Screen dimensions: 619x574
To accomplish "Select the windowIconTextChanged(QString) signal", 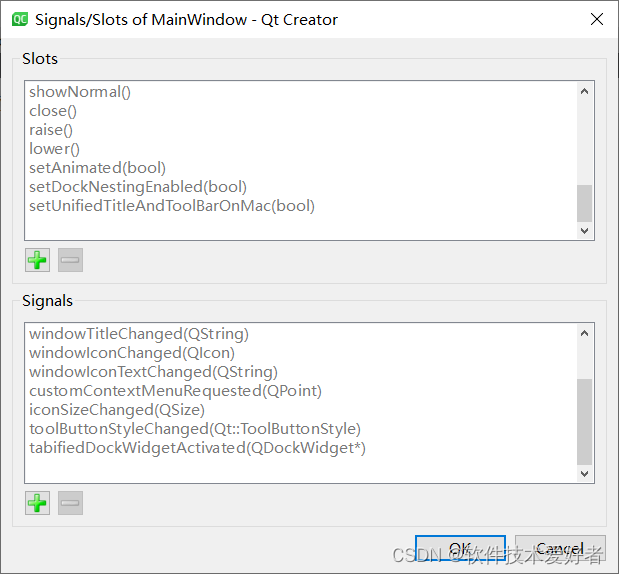I will pos(154,372).
